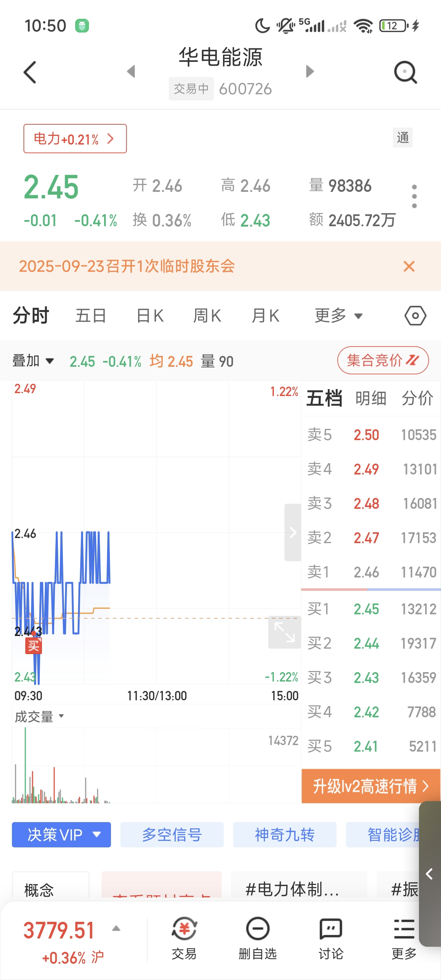This screenshot has height=980, width=441.
Task: Open the 叠加 overlay dropdown
Action: click(33, 360)
